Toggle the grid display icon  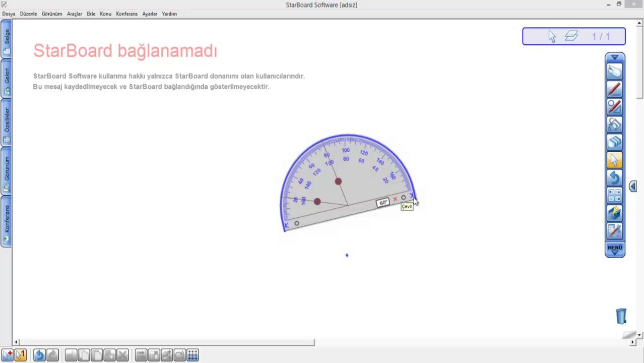(x=192, y=355)
